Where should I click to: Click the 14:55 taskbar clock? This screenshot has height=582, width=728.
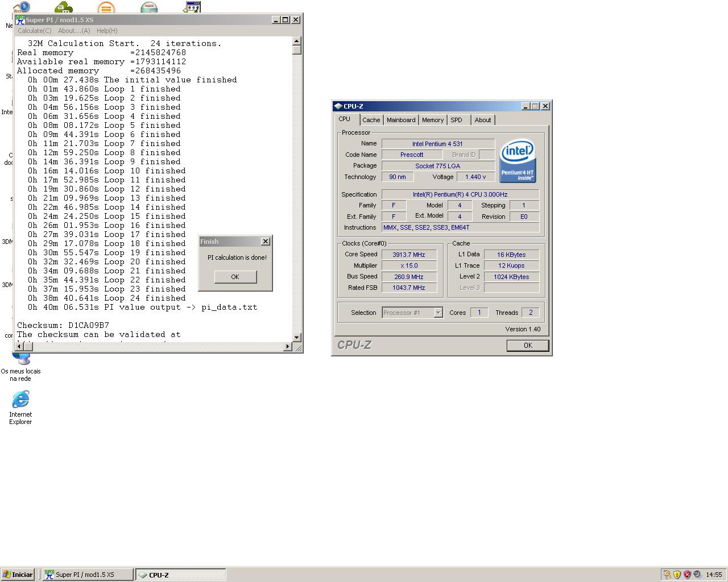click(714, 575)
